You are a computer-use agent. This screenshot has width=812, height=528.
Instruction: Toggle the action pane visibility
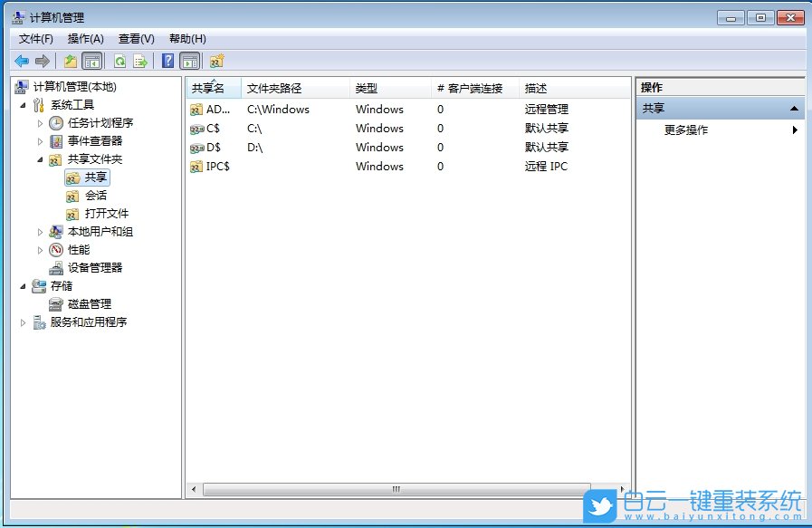click(x=189, y=60)
